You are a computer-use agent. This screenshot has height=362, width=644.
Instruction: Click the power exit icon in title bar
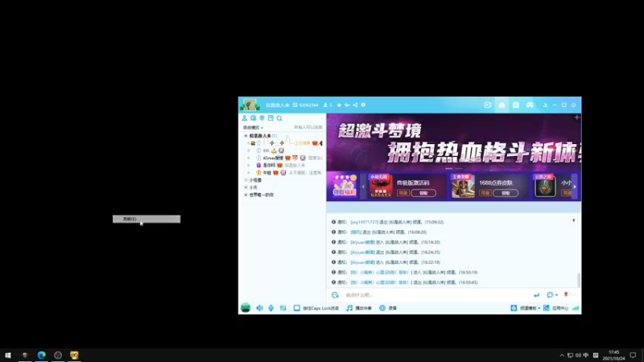pos(574,105)
